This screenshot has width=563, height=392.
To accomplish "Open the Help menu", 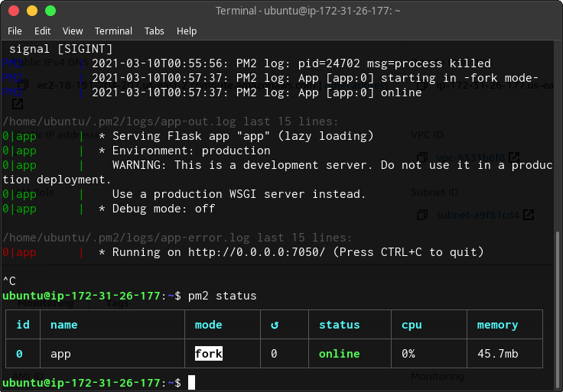I will [x=187, y=31].
